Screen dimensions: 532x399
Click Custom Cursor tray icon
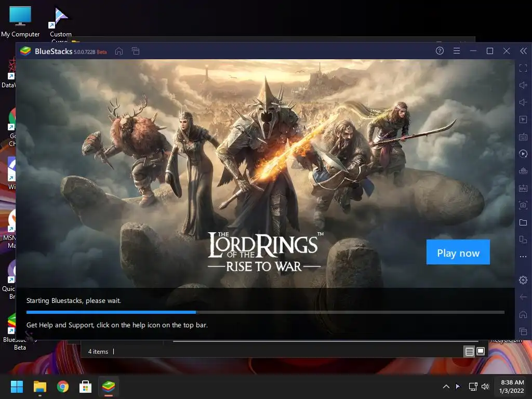click(x=458, y=387)
